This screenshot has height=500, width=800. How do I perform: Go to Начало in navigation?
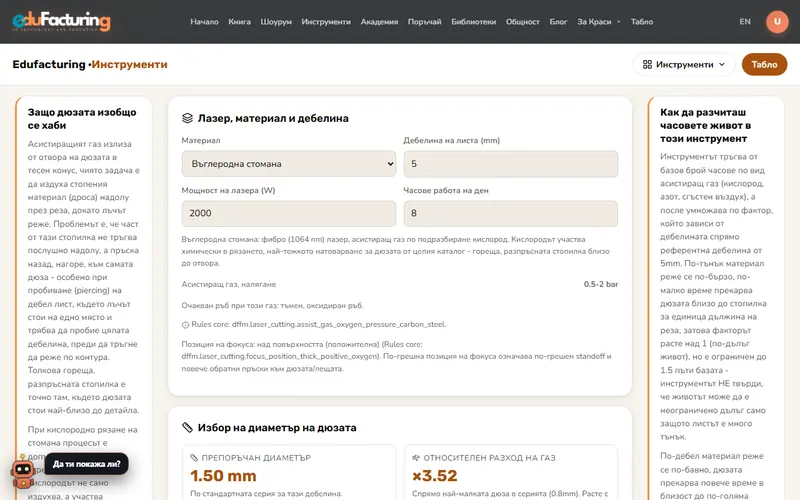tap(204, 21)
